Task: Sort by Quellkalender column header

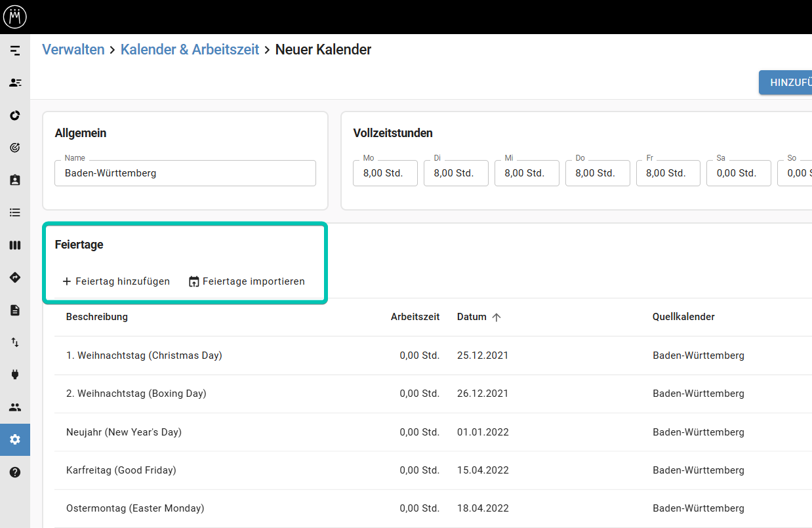Action: (x=683, y=317)
